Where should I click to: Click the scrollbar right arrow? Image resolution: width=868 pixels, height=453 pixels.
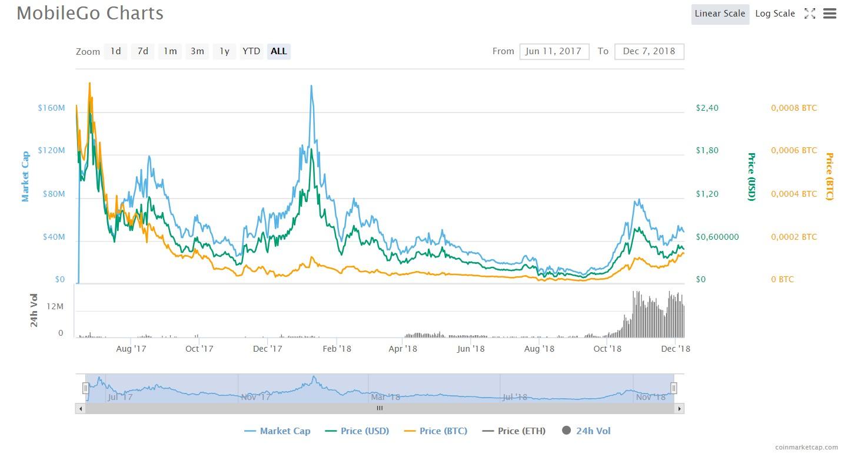tap(680, 408)
